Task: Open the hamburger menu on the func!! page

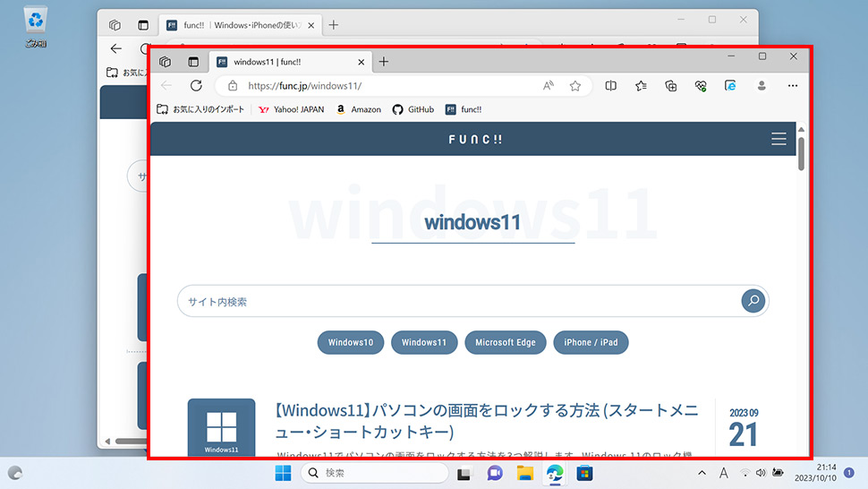Action: [x=779, y=139]
